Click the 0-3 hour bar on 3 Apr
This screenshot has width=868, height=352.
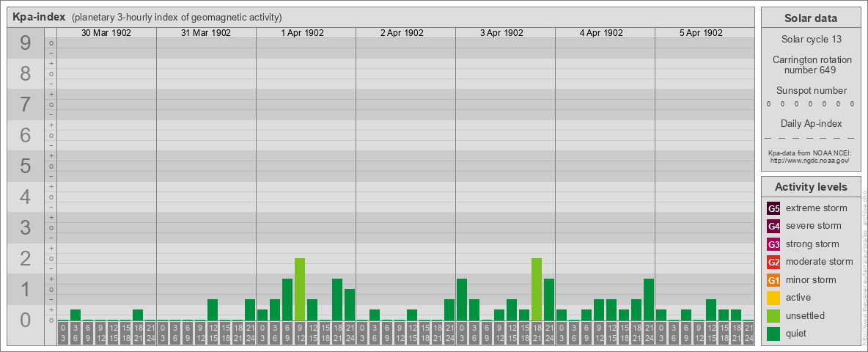point(462,299)
